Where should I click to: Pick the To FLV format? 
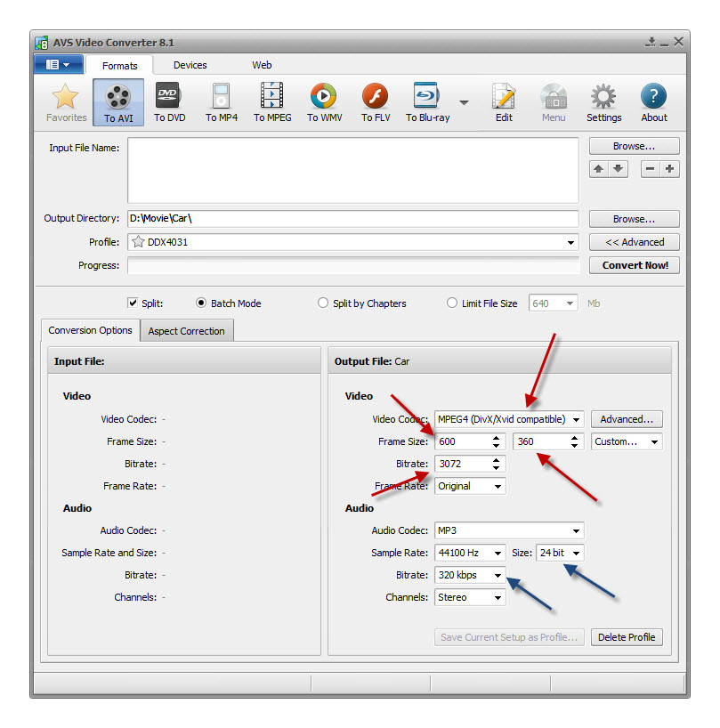point(376,102)
